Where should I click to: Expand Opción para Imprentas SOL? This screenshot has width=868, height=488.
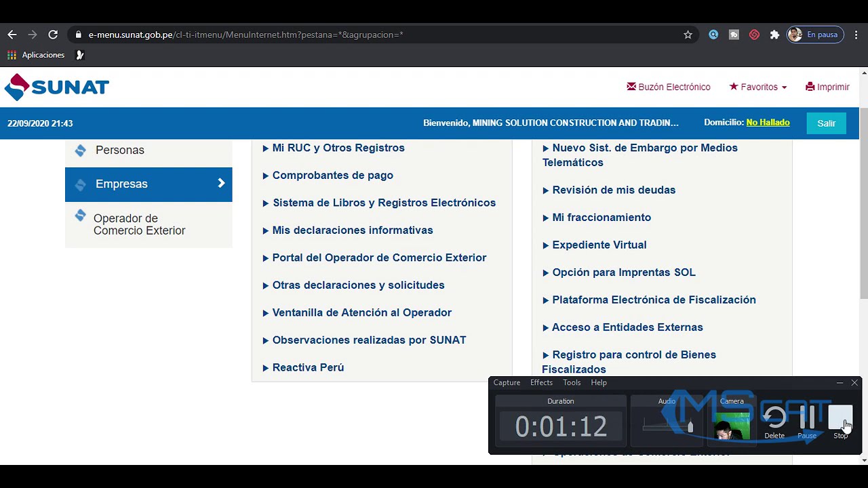pos(619,272)
